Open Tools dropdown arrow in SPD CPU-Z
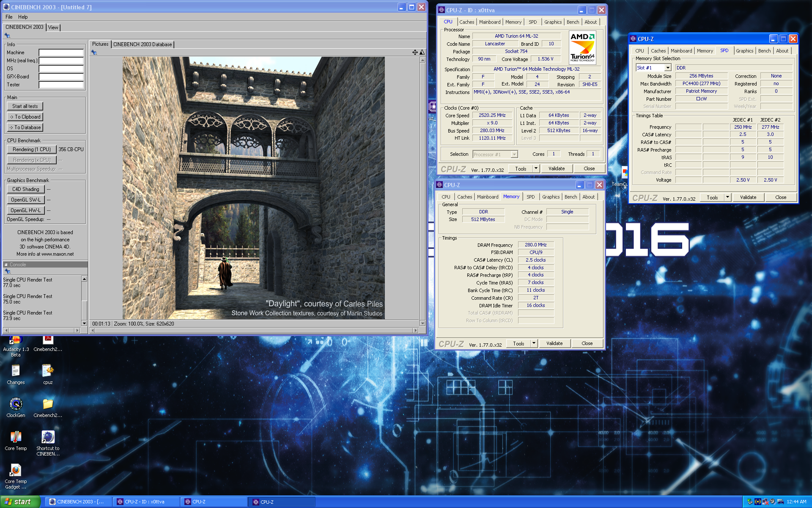Image resolution: width=812 pixels, height=508 pixels. (727, 197)
